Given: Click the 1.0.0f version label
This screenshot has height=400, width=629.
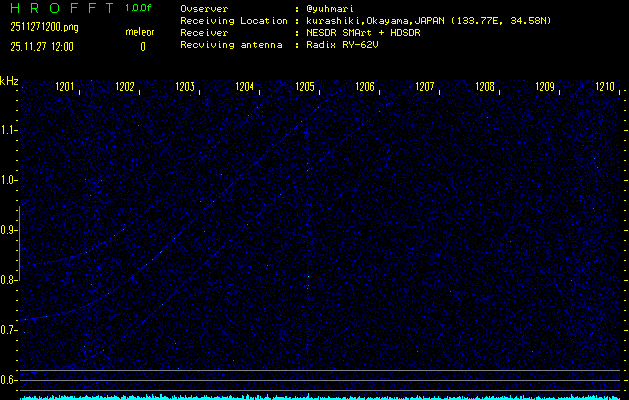Looking at the screenshot, I should click(140, 8).
